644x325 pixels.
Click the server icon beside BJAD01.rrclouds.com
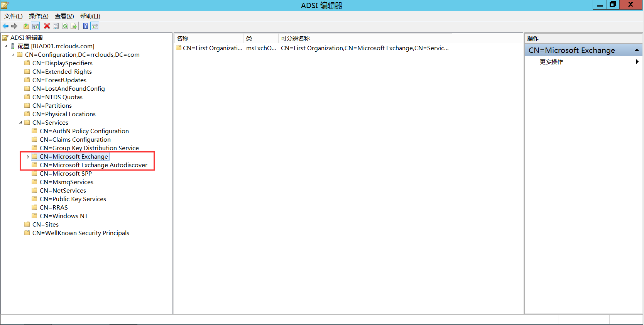click(x=13, y=46)
